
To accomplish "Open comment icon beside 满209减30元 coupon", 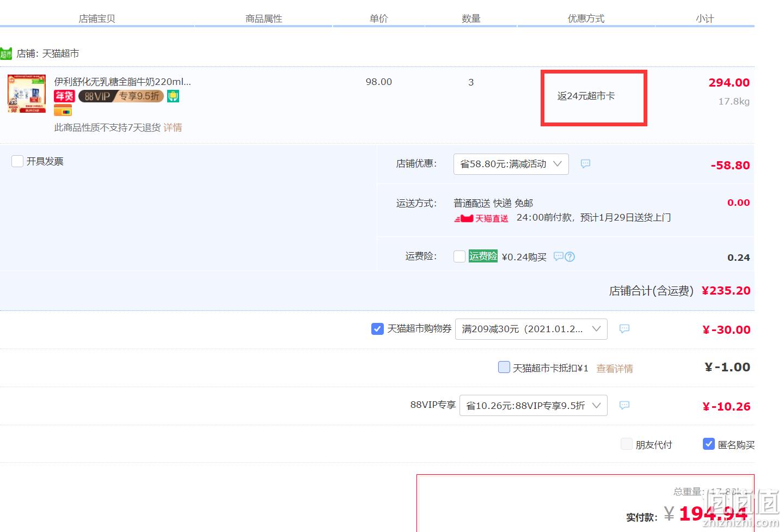I will (624, 329).
